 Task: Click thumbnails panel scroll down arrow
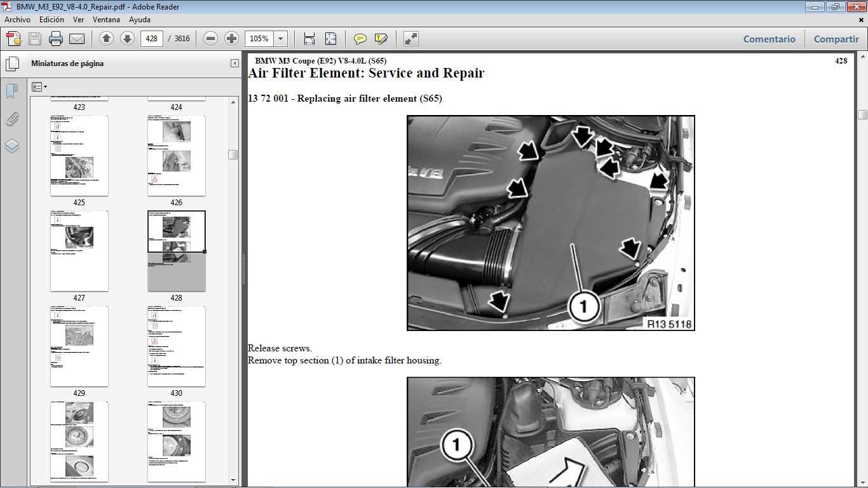point(233,480)
